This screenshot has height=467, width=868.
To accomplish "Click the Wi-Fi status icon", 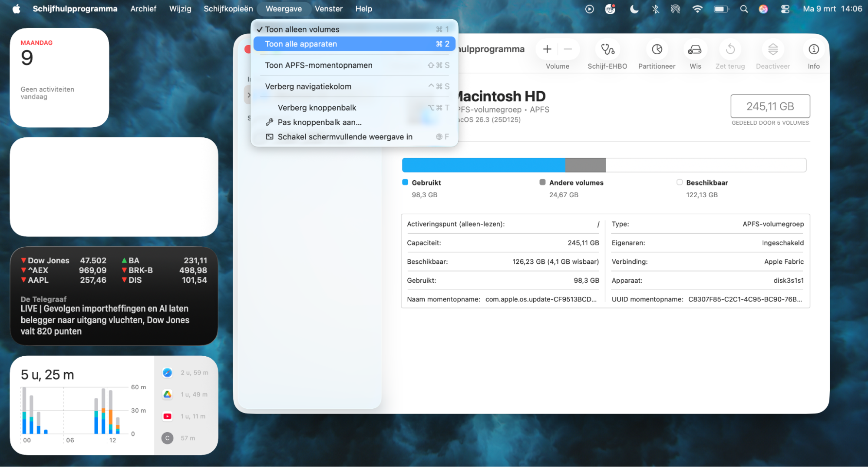I will tap(697, 9).
